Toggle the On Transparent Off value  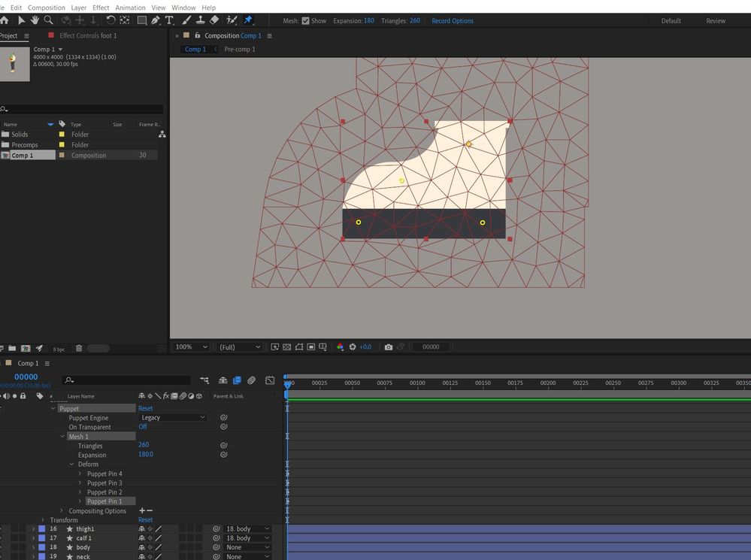point(143,427)
